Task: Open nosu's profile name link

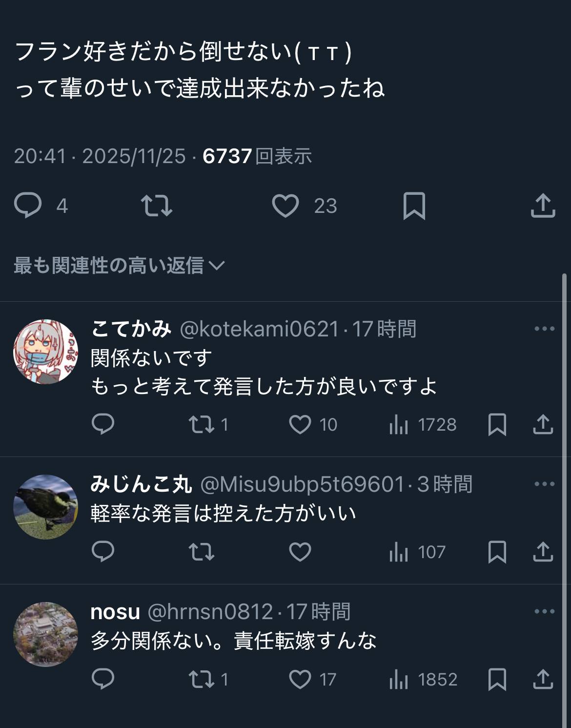Action: point(115,612)
